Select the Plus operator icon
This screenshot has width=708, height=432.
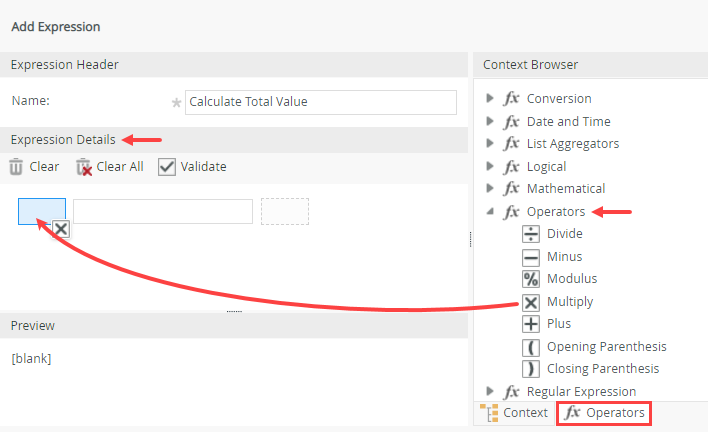(531, 324)
